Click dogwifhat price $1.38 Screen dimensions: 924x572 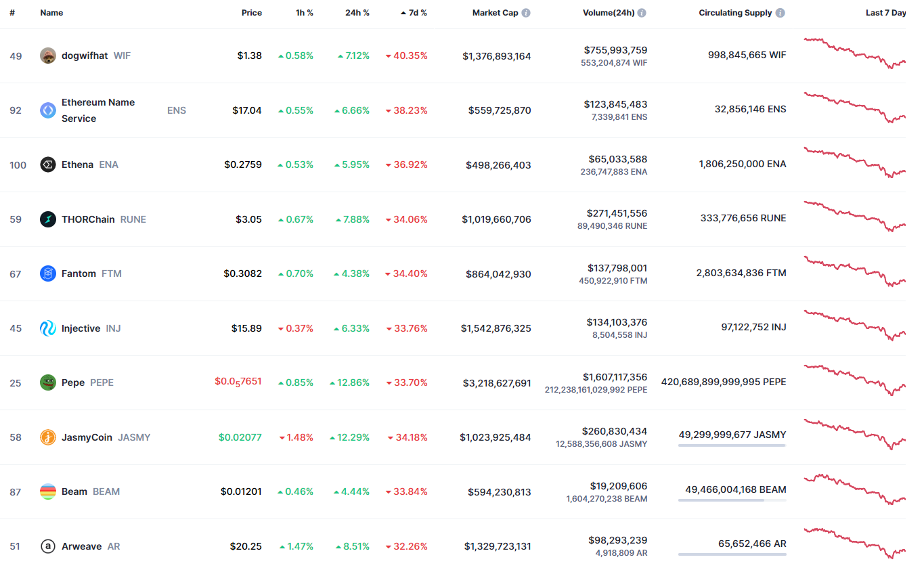(249, 56)
